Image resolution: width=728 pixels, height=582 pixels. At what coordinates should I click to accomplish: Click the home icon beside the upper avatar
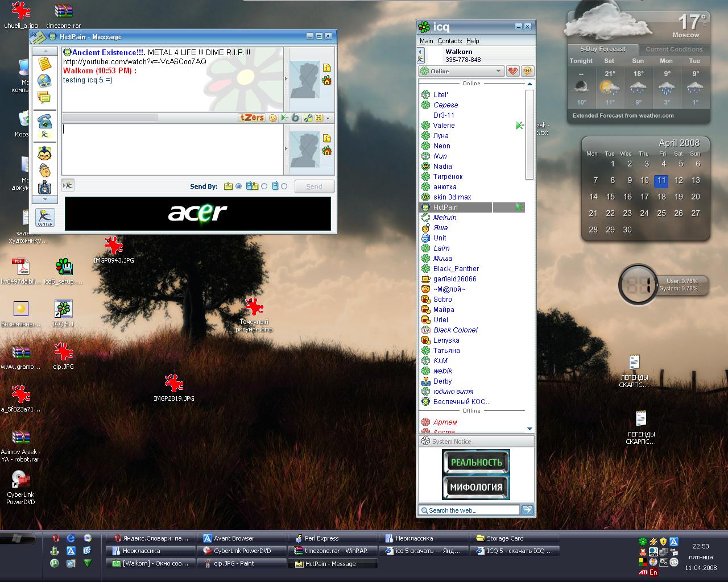(x=326, y=81)
